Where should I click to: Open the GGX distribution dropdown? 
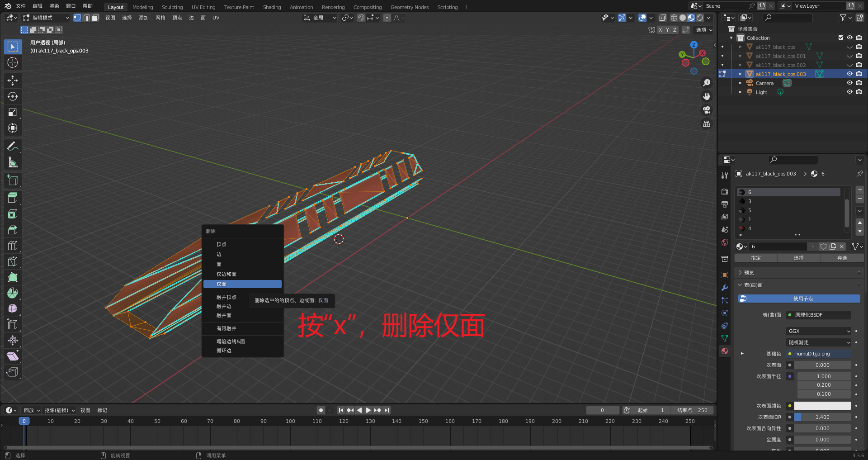click(819, 331)
